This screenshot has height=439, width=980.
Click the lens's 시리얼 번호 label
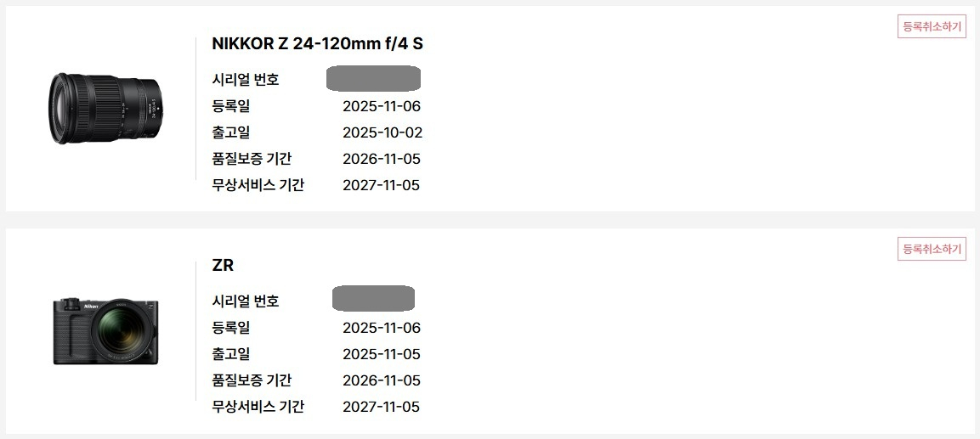246,80
